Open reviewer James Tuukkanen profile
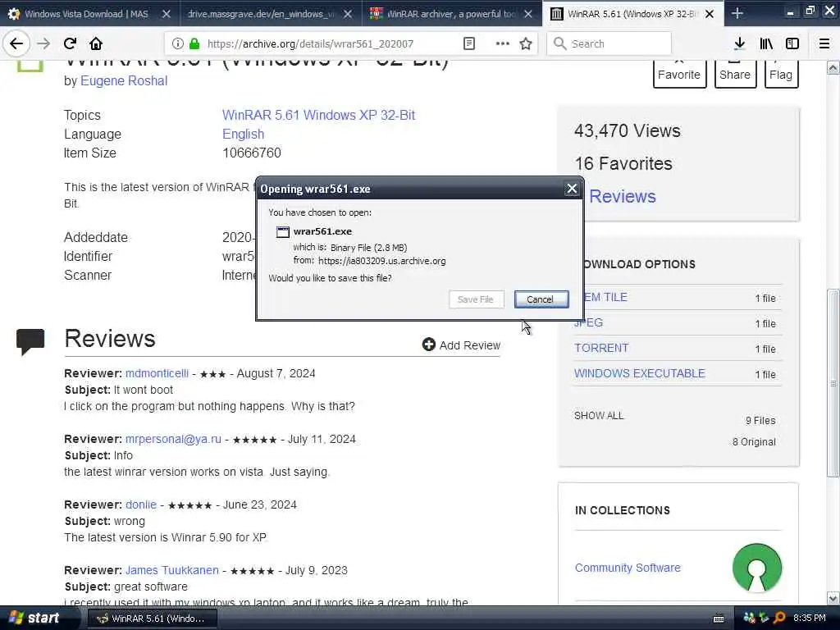Viewport: 840px width, 630px height. coord(172,571)
